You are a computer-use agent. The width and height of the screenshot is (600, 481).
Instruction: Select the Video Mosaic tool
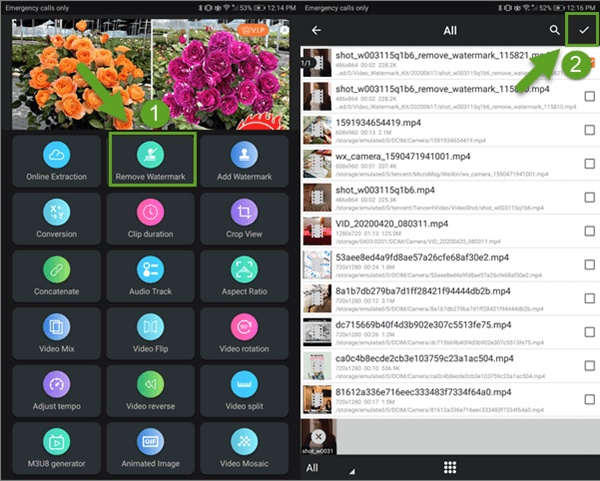[244, 448]
